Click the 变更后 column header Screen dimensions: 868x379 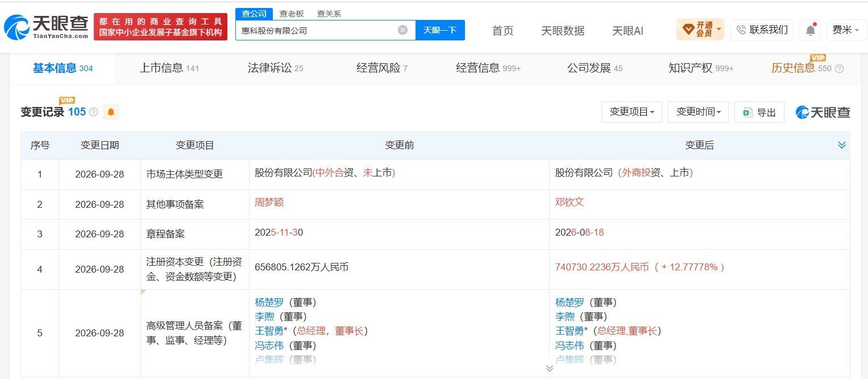pos(700,145)
